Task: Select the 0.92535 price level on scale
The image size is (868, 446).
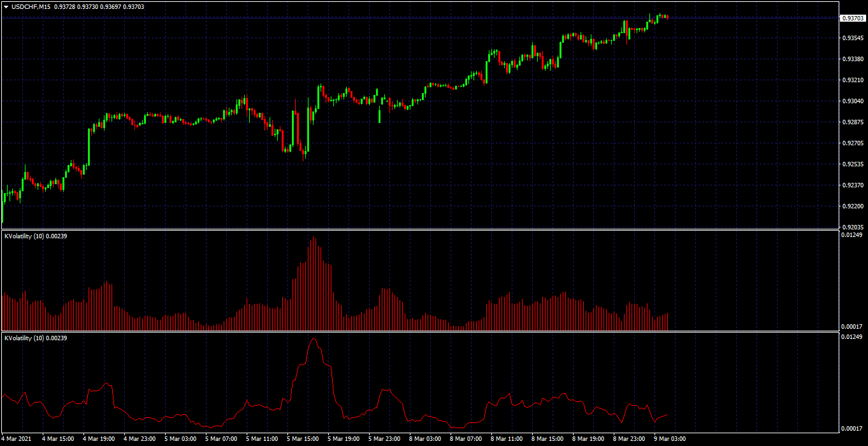Action: 853,164
